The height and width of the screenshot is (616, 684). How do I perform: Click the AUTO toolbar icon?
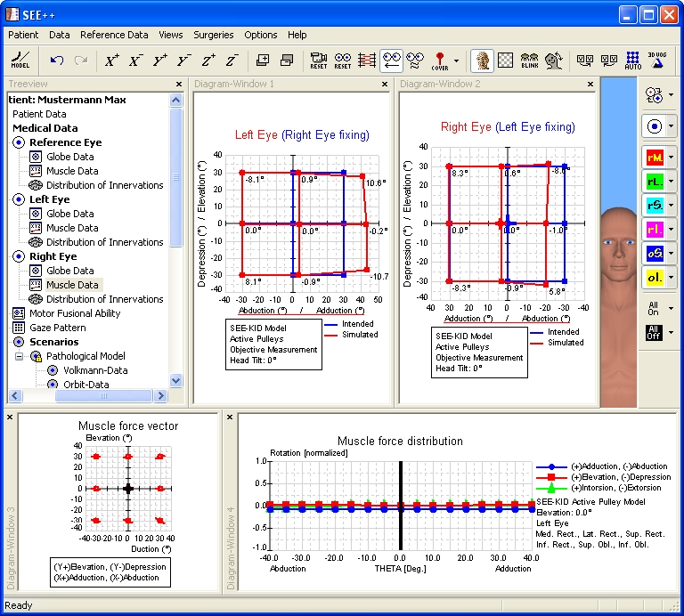pyautogui.click(x=633, y=61)
